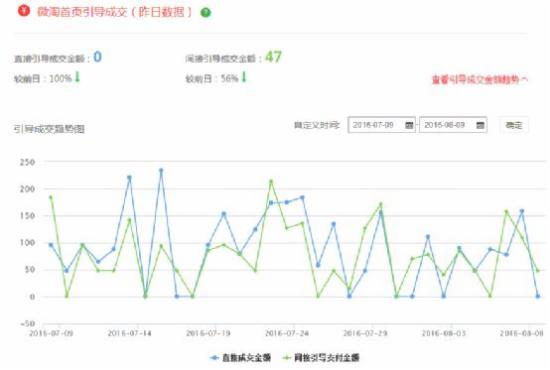This screenshot has height=370, width=550.
Task: Click the green down arrow beside 100%
Action: coord(78,77)
